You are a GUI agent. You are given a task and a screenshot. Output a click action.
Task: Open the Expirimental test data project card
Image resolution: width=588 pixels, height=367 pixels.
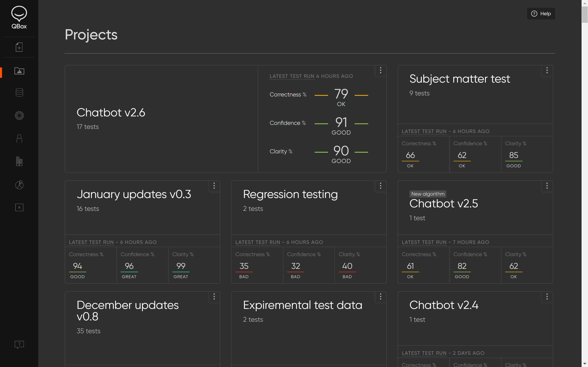[303, 305]
